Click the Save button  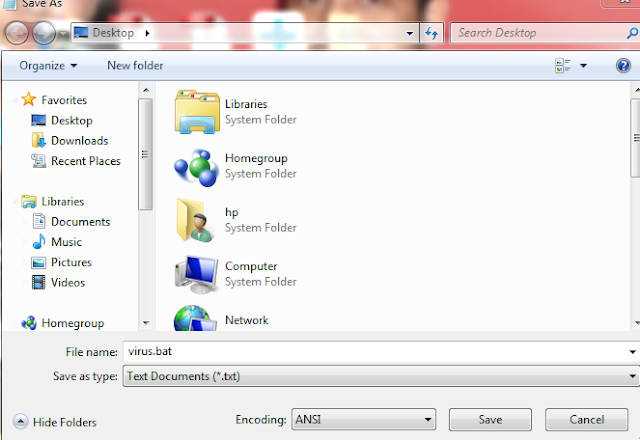pos(490,420)
